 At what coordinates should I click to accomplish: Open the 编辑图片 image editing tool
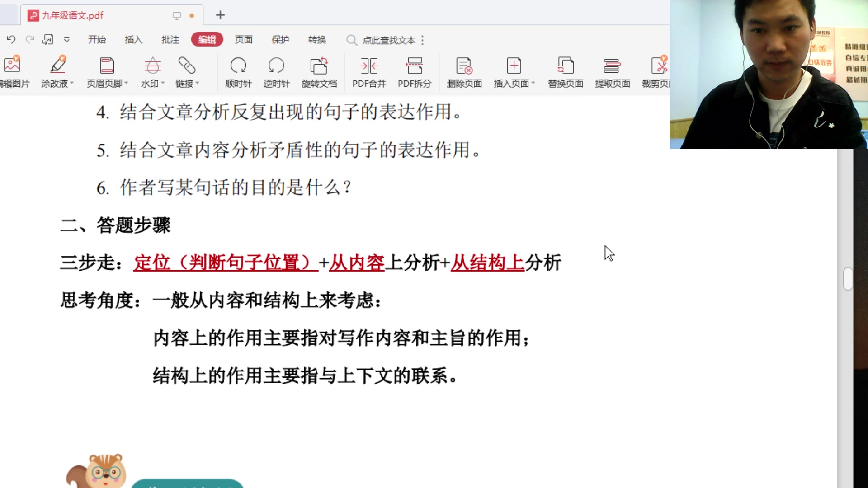click(x=12, y=71)
